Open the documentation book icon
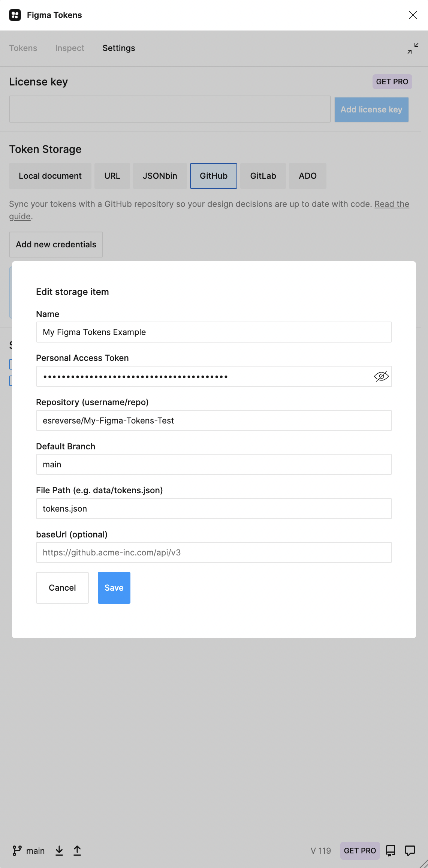428x868 pixels. [391, 850]
